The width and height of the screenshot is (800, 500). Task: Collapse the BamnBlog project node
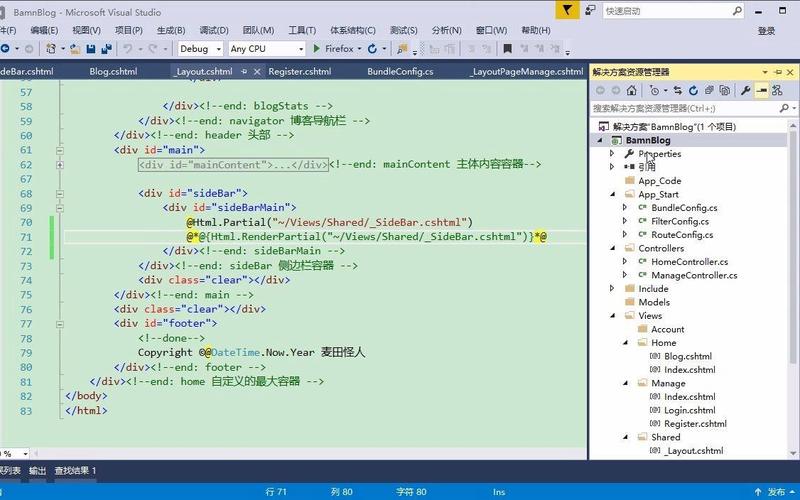599,140
